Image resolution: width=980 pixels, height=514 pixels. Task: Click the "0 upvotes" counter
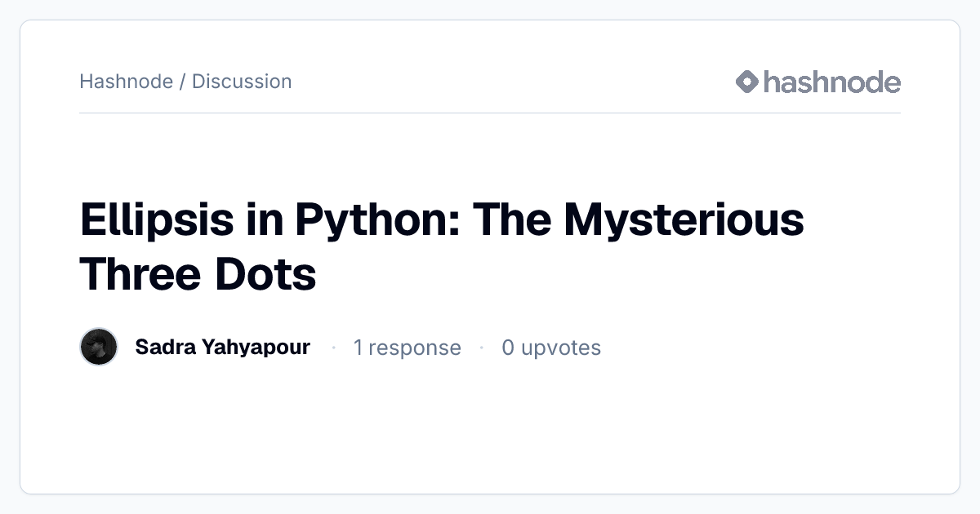(551, 348)
